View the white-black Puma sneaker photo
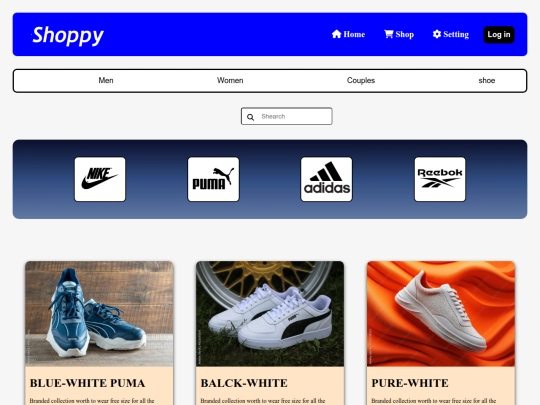 270,314
